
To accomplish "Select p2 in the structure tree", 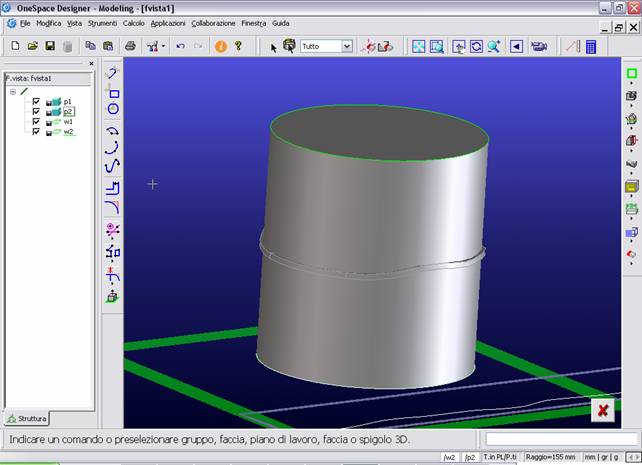I will point(68,111).
